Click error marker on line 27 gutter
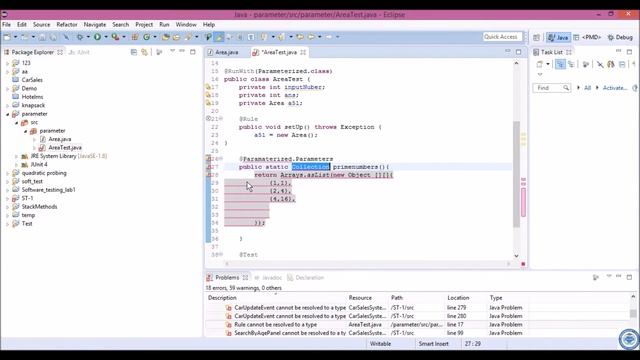The width and height of the screenshot is (640, 360). point(209,167)
